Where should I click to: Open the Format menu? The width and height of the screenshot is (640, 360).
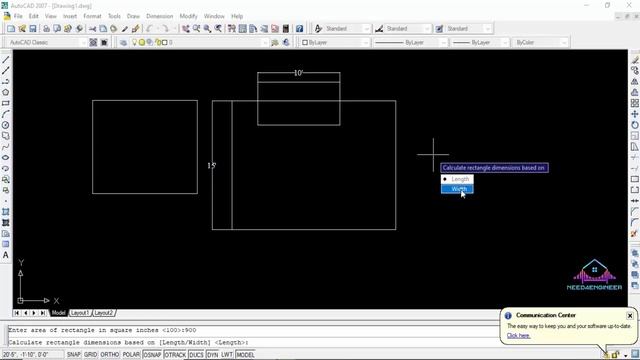pyautogui.click(x=92, y=16)
